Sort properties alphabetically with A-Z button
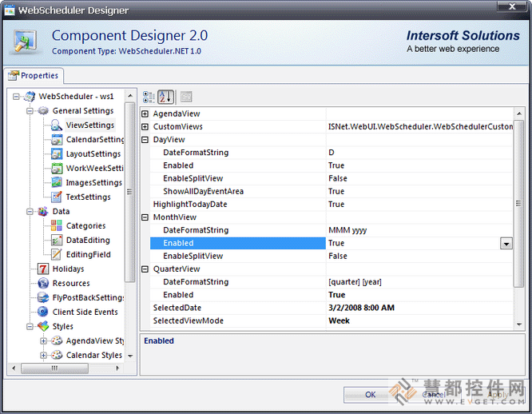Screen dimensions: 532x414 click(166, 97)
